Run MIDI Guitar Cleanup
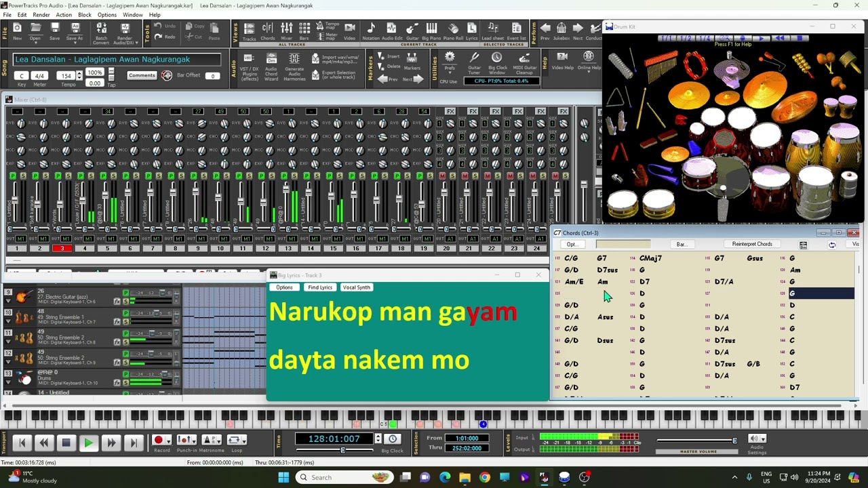 tap(525, 62)
